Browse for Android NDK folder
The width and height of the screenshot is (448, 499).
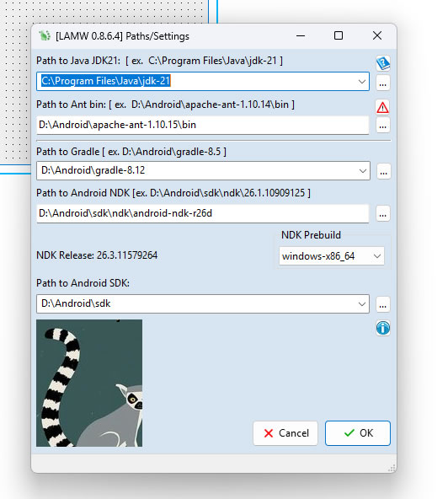coord(383,214)
